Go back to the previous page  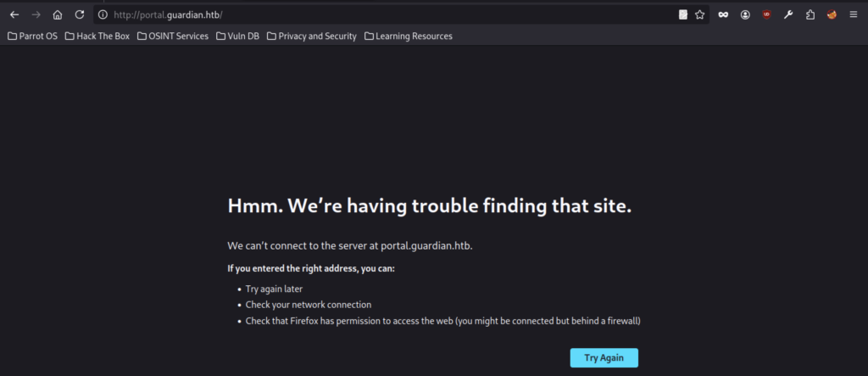[x=14, y=14]
